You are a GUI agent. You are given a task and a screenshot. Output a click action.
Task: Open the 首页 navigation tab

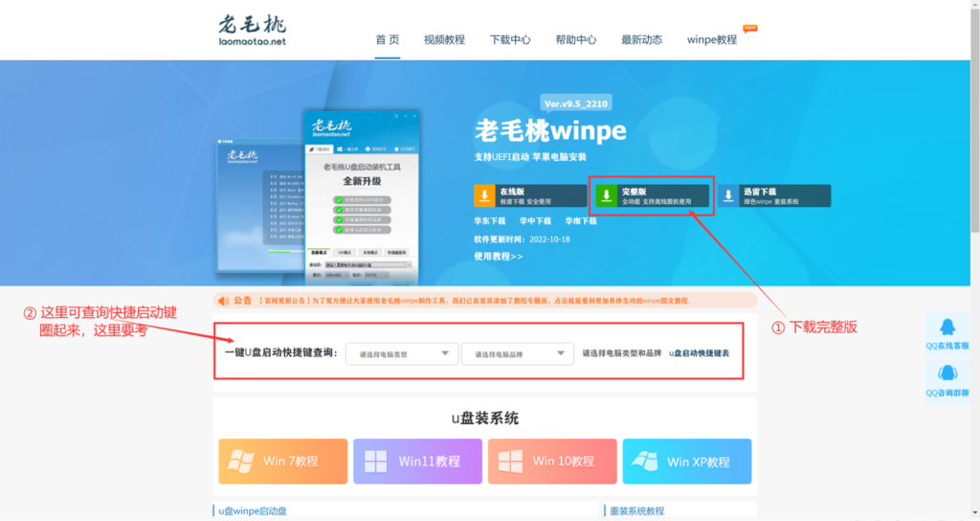(x=388, y=40)
